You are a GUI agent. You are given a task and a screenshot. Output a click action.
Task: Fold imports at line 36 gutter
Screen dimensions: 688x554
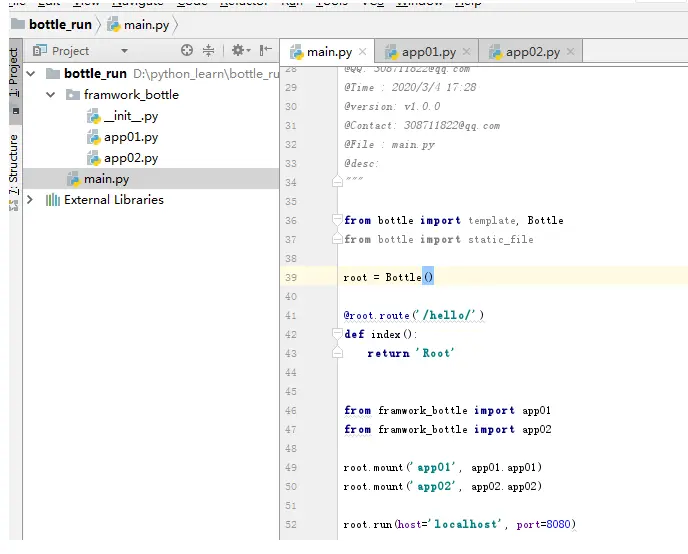pyautogui.click(x=337, y=220)
